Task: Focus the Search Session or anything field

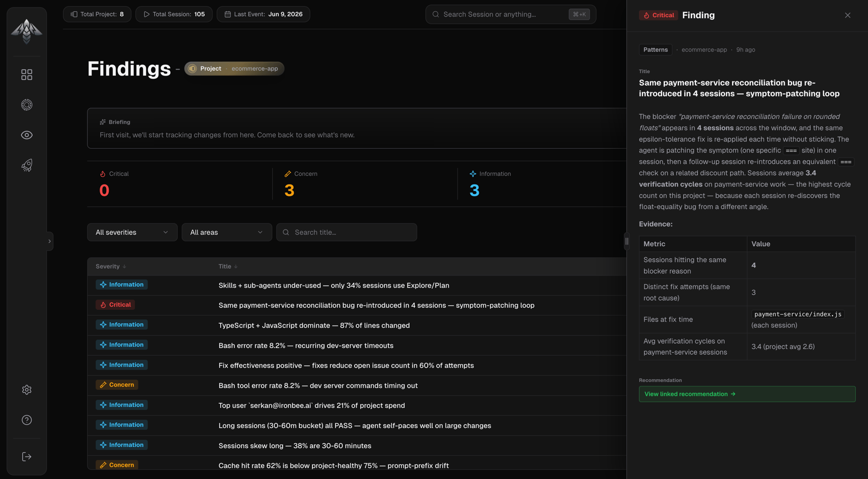Action: click(511, 14)
